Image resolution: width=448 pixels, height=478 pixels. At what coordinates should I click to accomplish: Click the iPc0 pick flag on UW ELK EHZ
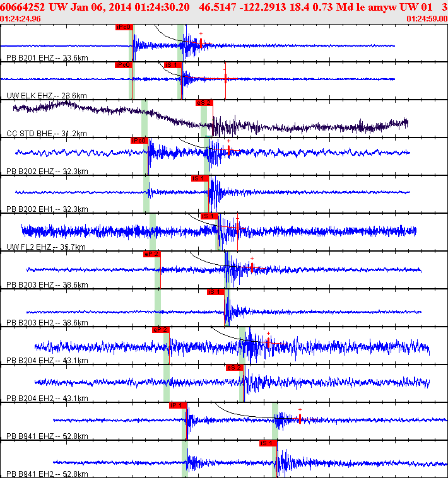[x=124, y=65]
